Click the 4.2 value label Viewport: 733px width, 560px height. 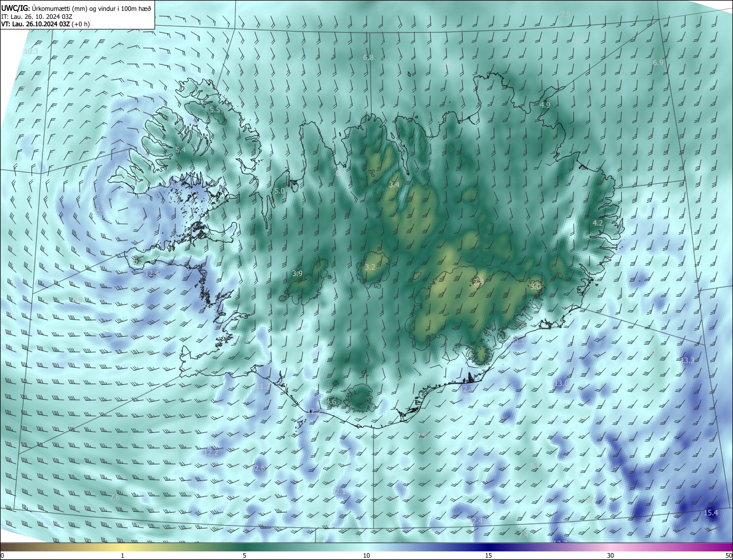pos(598,223)
